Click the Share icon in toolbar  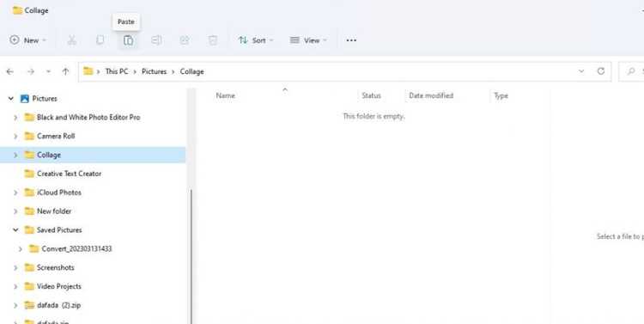click(185, 40)
